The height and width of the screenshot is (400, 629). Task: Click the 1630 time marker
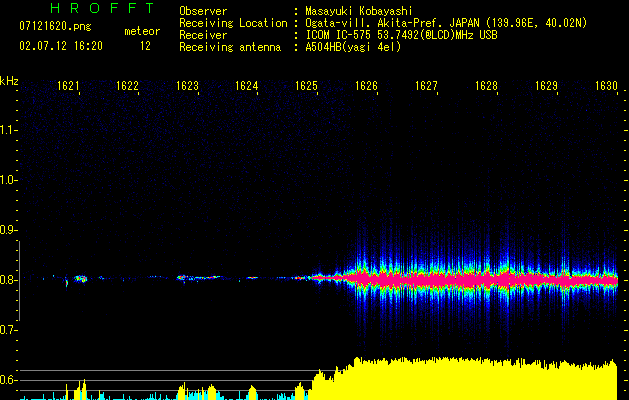pyautogui.click(x=606, y=86)
